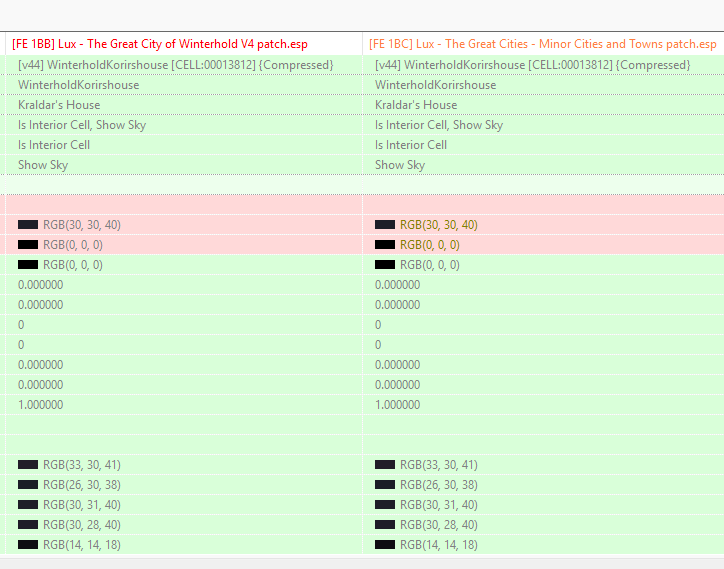The image size is (724, 569).
Task: Click the [v44] CELL:00013812 record cell under Minor Cities patch
Action: (543, 65)
